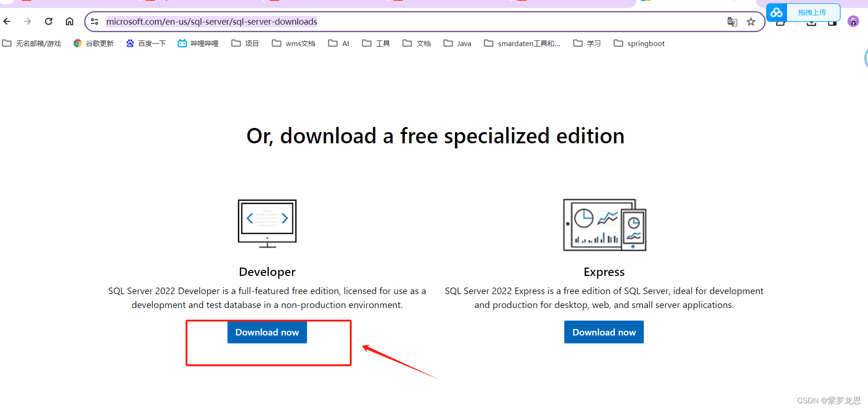Download SQL Server 2022 Developer edition
This screenshot has height=409, width=868.
tap(267, 332)
